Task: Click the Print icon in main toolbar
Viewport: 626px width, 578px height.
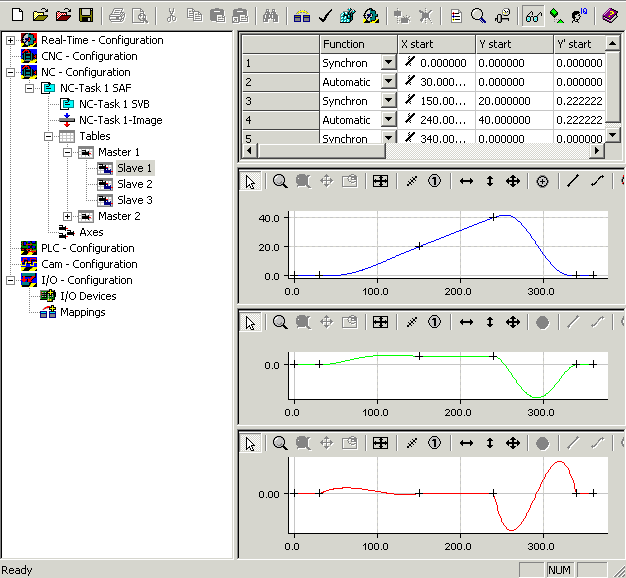Action: click(x=117, y=16)
